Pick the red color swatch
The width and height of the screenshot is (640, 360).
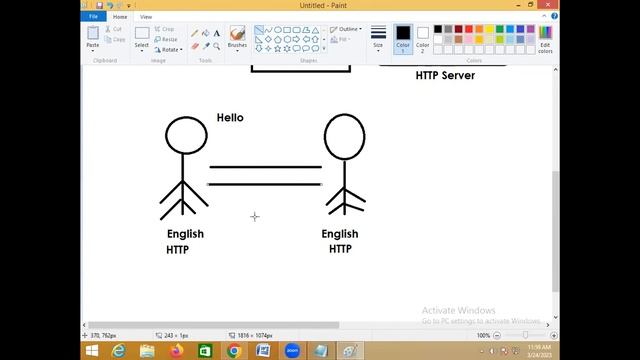pos(469,29)
